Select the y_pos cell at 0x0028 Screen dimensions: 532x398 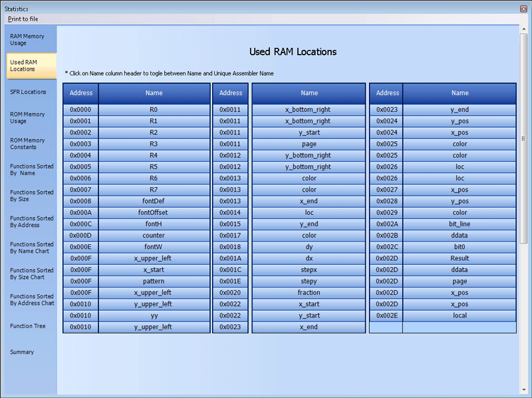pos(460,201)
